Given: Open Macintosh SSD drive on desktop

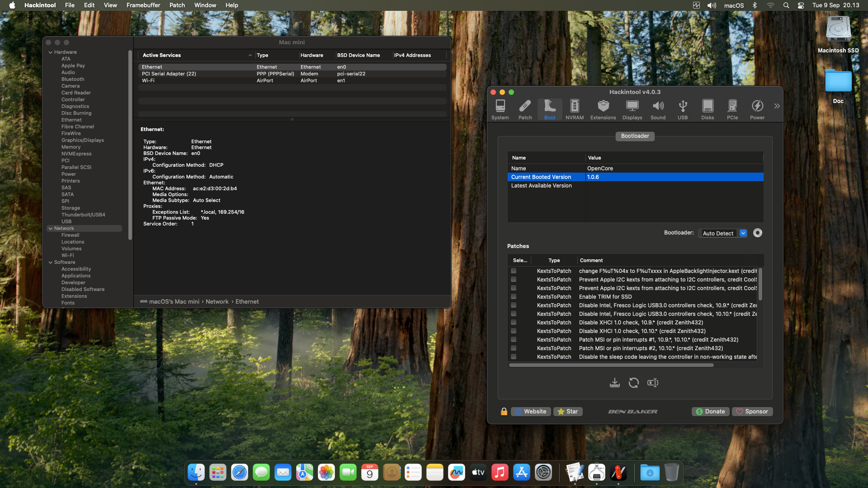Looking at the screenshot, I should click(x=838, y=35).
